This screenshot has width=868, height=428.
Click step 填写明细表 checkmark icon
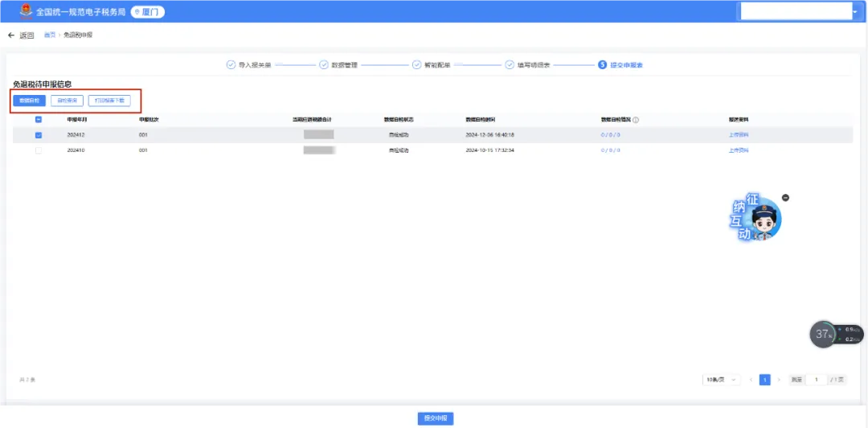[510, 65]
